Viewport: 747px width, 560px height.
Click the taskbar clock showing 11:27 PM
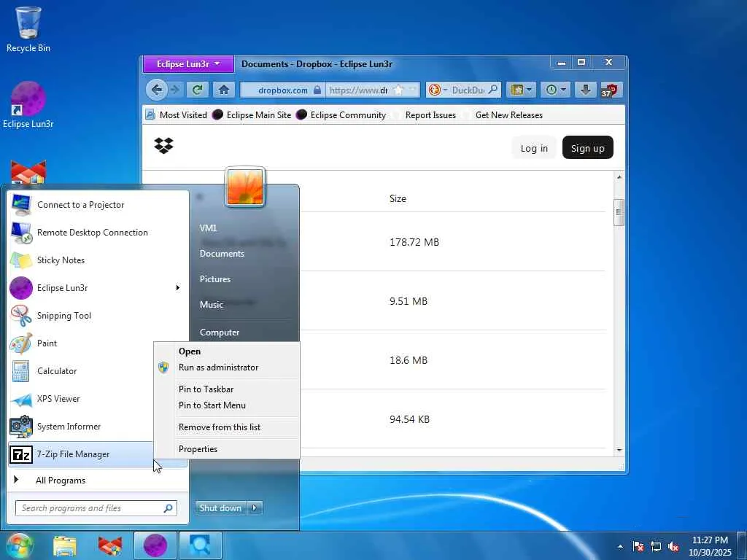(x=710, y=545)
